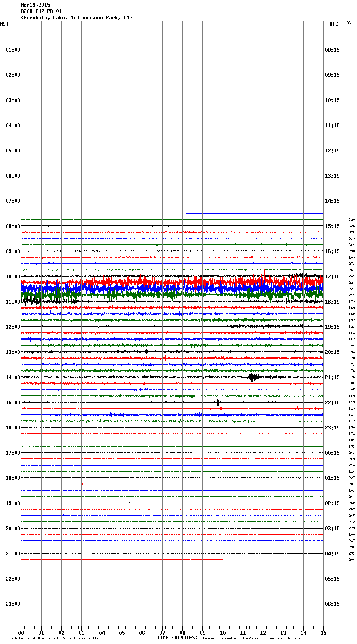This screenshot has width=357, height=644.
Task: Click the 02:15 UTC time label
Action: coord(332,503)
